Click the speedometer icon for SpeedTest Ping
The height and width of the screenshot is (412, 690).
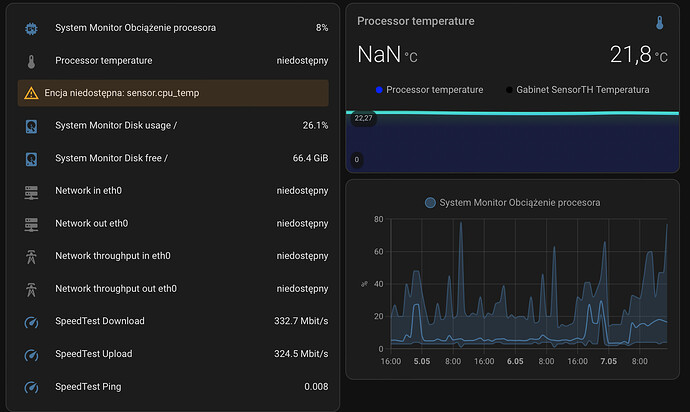point(31,388)
